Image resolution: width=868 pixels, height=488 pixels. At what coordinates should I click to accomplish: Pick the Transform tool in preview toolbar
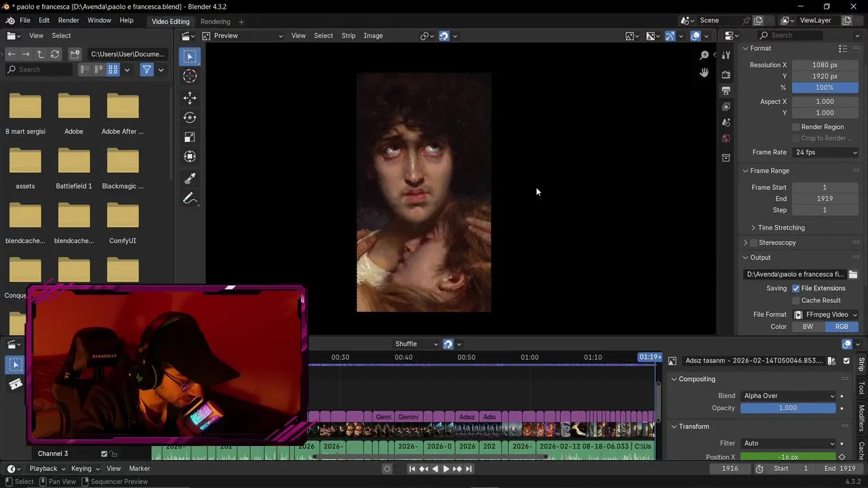pyautogui.click(x=190, y=157)
